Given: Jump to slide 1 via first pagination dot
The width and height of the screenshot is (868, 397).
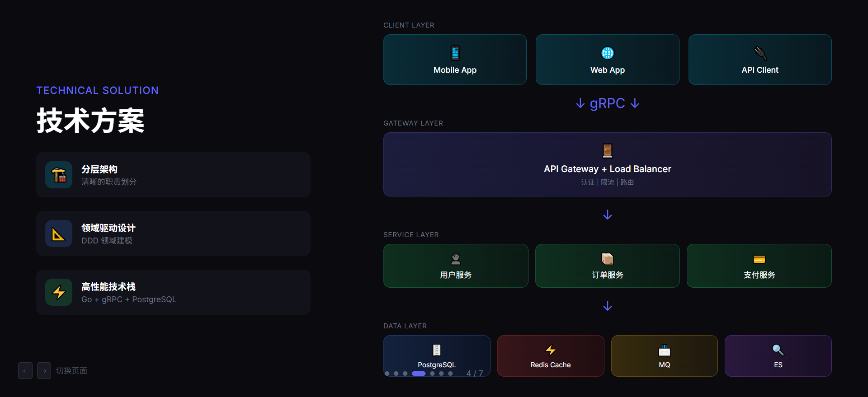Looking at the screenshot, I should (x=387, y=374).
